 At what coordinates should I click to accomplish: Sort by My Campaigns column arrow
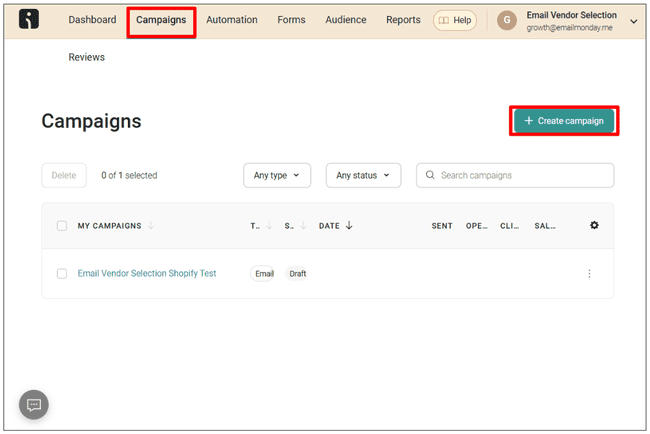[x=151, y=226]
